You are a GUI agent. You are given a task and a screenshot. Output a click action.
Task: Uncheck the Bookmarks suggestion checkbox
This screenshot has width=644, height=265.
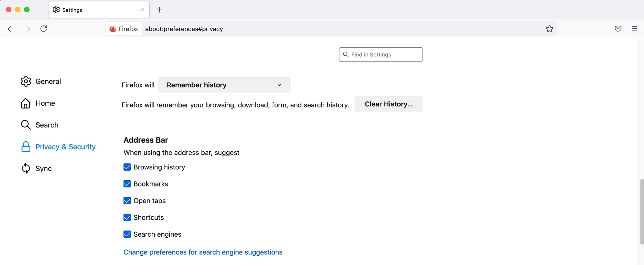pyautogui.click(x=127, y=184)
